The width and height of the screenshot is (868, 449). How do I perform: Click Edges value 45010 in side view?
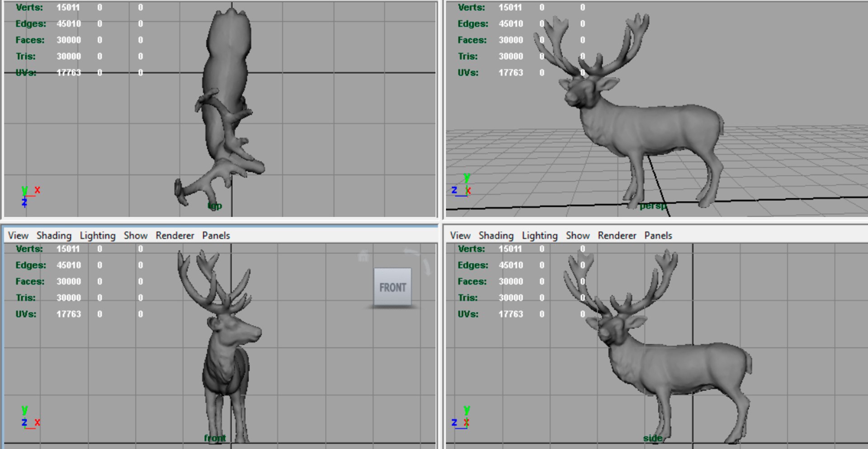511,265
